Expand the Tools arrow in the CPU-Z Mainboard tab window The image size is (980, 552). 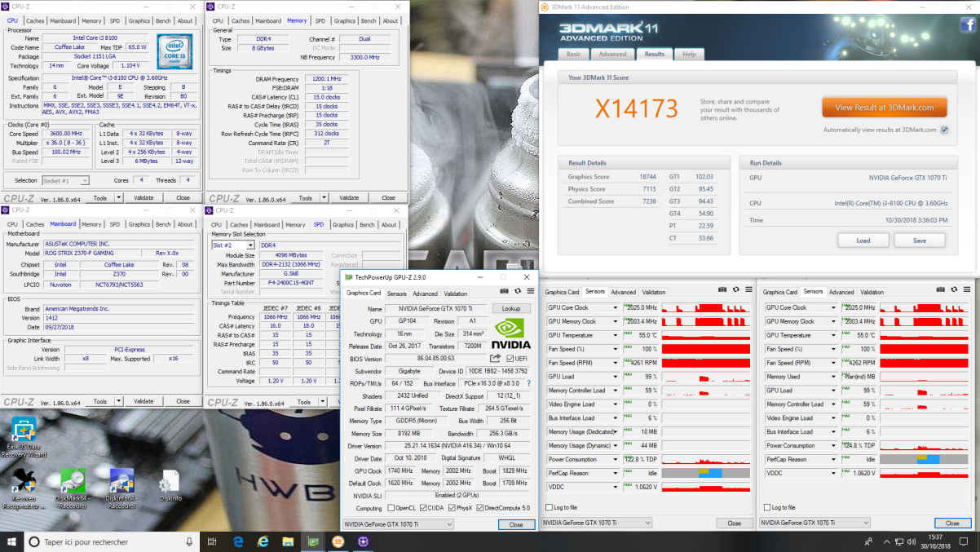pyautogui.click(x=118, y=401)
